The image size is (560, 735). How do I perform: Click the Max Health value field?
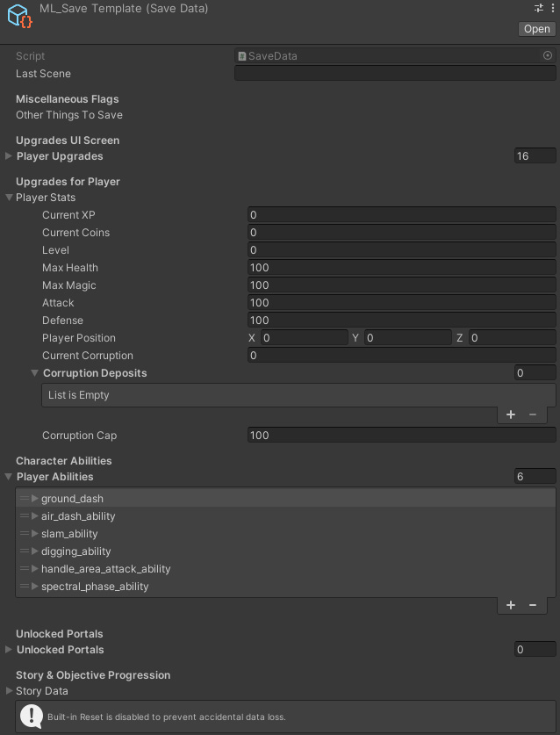click(x=401, y=268)
